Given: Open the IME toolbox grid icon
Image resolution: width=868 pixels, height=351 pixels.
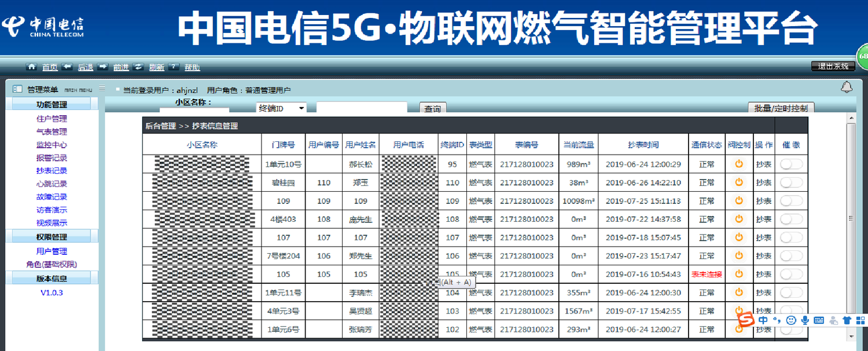Looking at the screenshot, I should (862, 320).
